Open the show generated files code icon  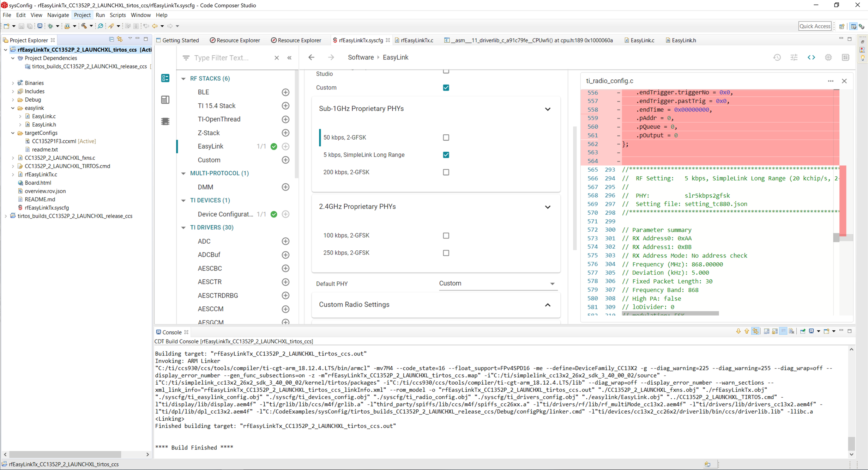pyautogui.click(x=811, y=57)
